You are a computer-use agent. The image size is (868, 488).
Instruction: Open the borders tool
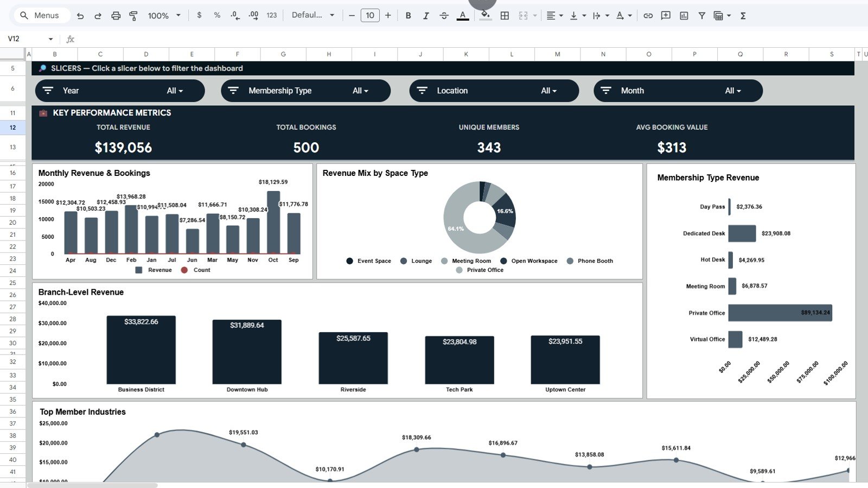pyautogui.click(x=505, y=15)
